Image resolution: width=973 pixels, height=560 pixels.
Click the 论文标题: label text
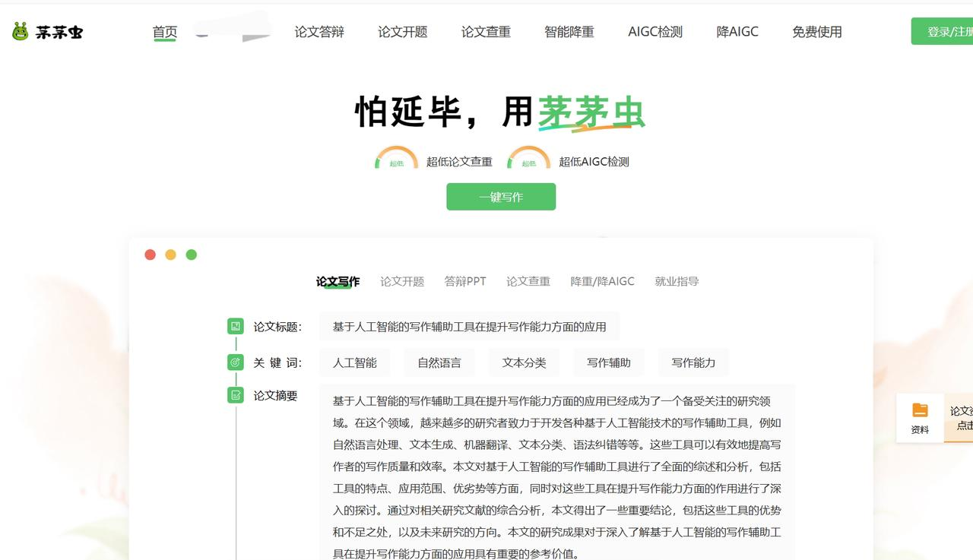pos(277,327)
